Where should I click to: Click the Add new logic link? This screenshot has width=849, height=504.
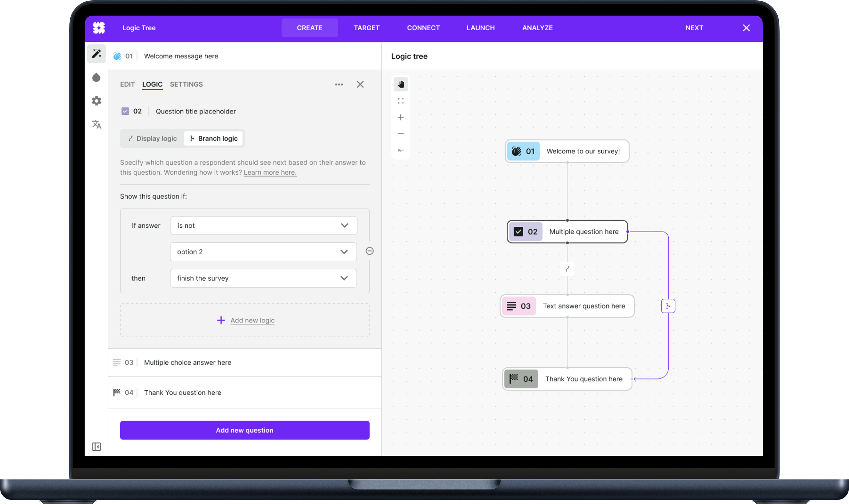point(252,320)
